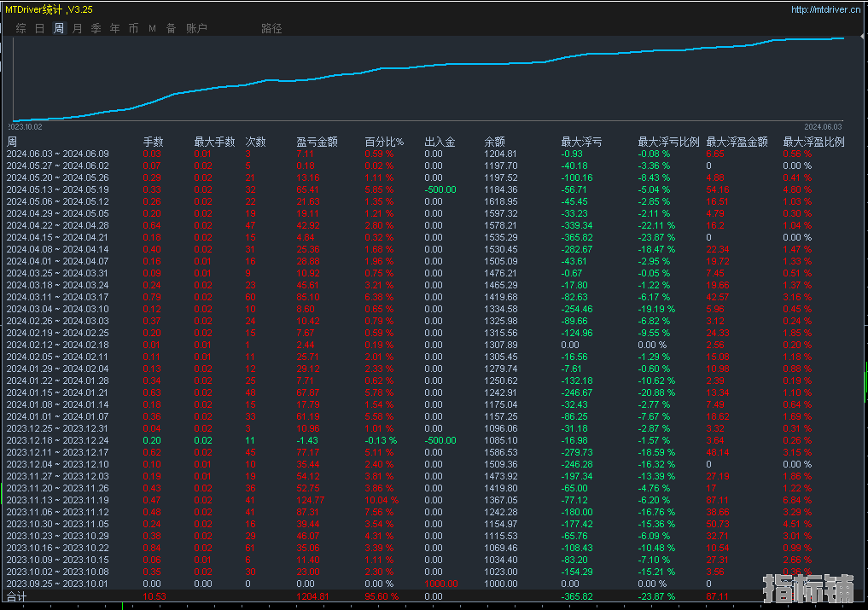Image resolution: width=868 pixels, height=610 pixels.
Task: Open the http://mtdriver.cn link
Action: 825,10
